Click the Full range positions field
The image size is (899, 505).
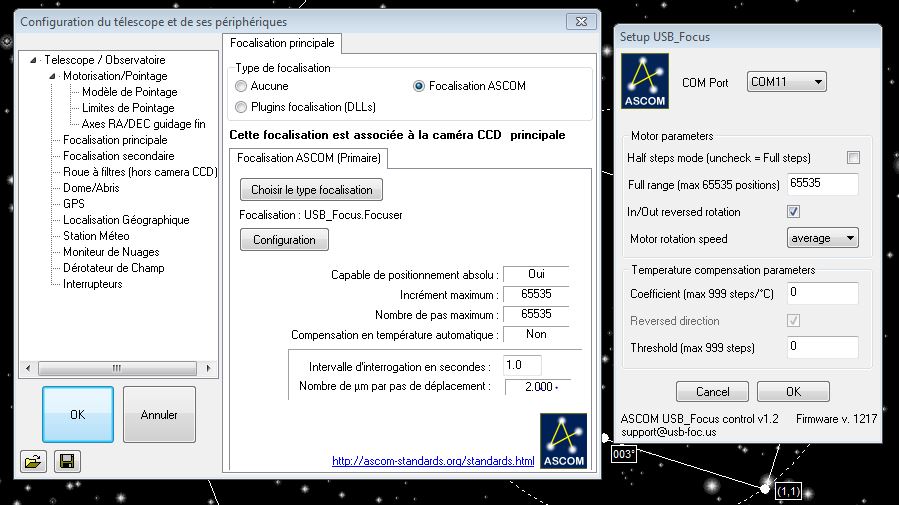822,185
